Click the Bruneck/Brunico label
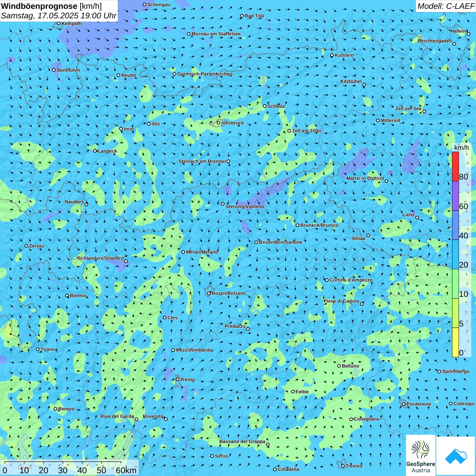 [319, 225]
